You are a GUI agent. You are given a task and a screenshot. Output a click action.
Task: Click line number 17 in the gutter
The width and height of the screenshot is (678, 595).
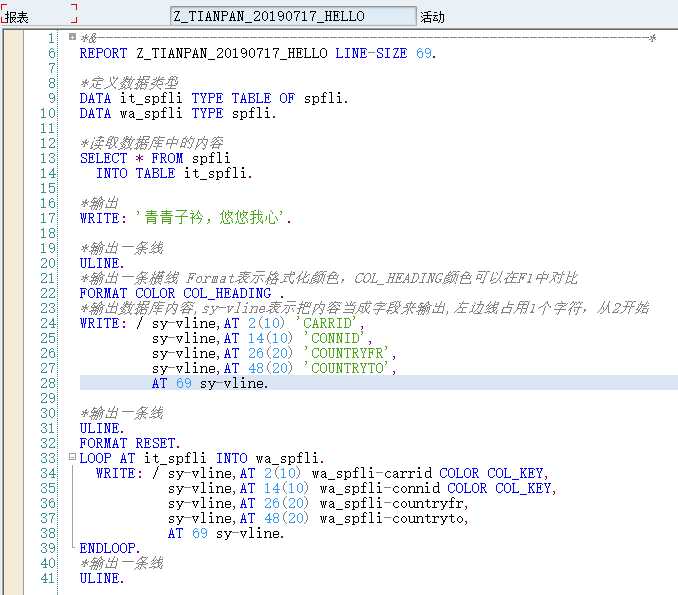(48, 218)
